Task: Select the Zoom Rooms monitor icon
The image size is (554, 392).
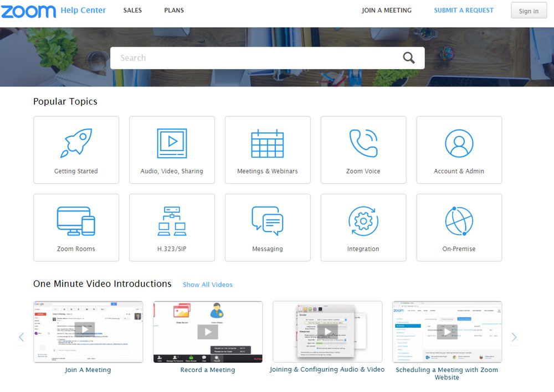Action: (x=76, y=221)
